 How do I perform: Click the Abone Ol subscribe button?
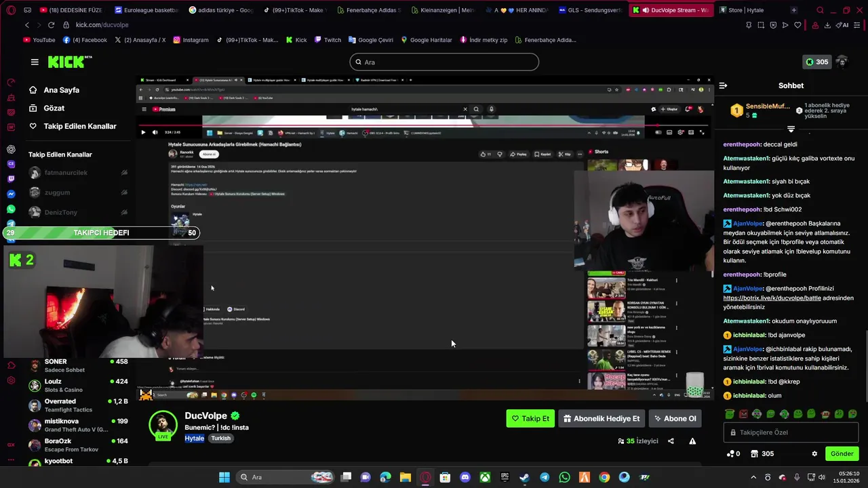675,419
